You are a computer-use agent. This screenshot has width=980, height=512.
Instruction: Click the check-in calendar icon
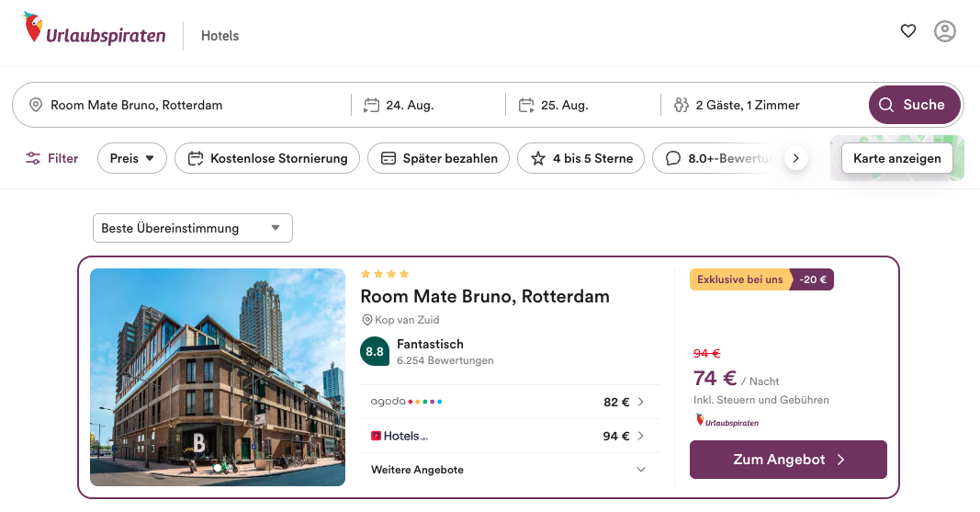point(372,105)
